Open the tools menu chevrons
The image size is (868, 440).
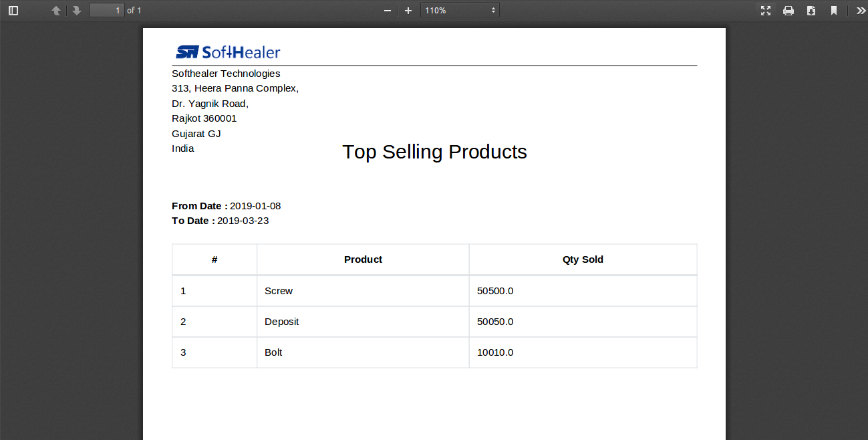pyautogui.click(x=861, y=11)
